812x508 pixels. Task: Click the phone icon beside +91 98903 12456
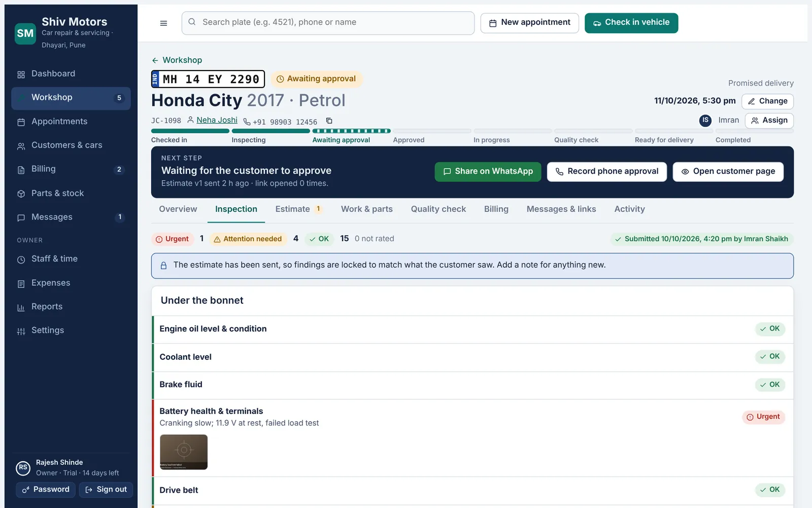click(247, 121)
